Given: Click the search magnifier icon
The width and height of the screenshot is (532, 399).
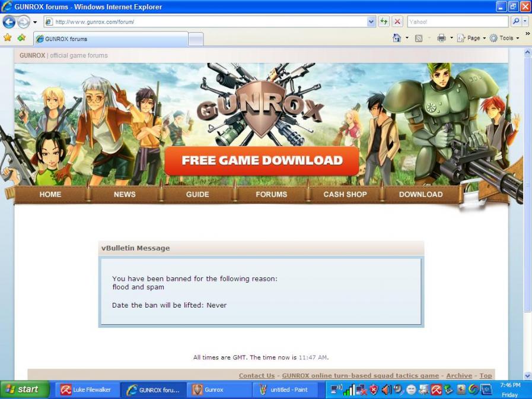Looking at the screenshot, I should pos(515,22).
